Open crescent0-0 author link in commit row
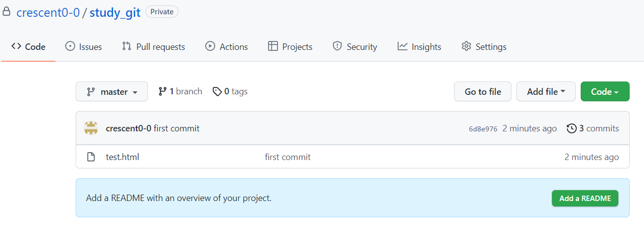The image size is (644, 242). 129,128
